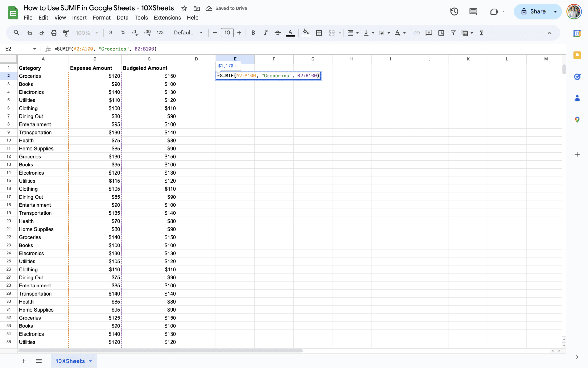The height and width of the screenshot is (368, 588).
Task: Open the Data menu
Action: [122, 18]
